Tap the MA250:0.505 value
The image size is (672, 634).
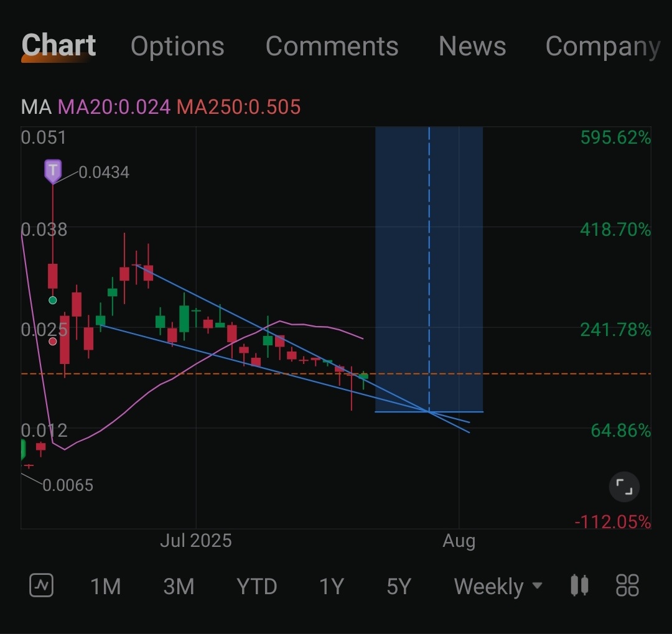click(239, 107)
